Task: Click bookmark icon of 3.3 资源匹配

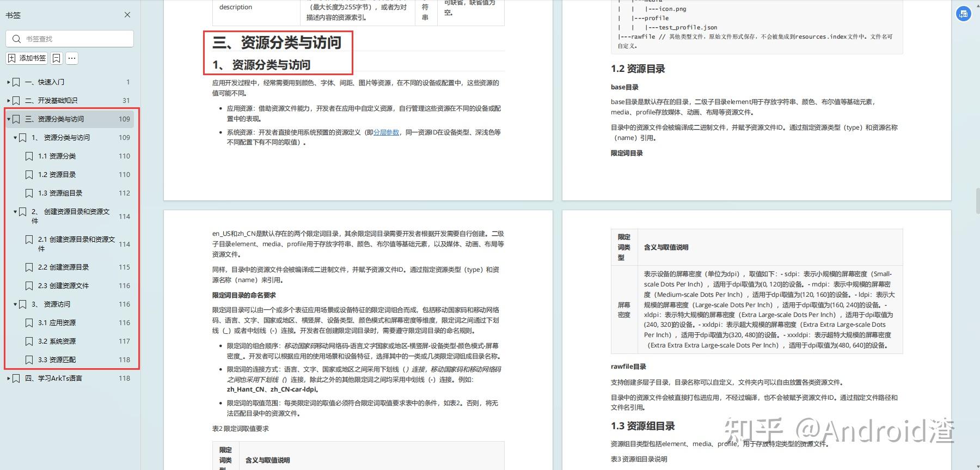Action: (29, 360)
